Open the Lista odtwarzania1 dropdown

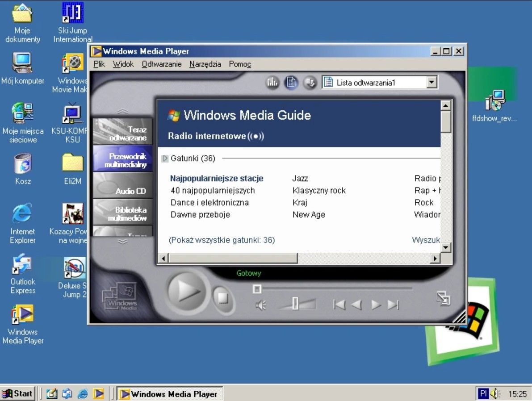coord(431,82)
